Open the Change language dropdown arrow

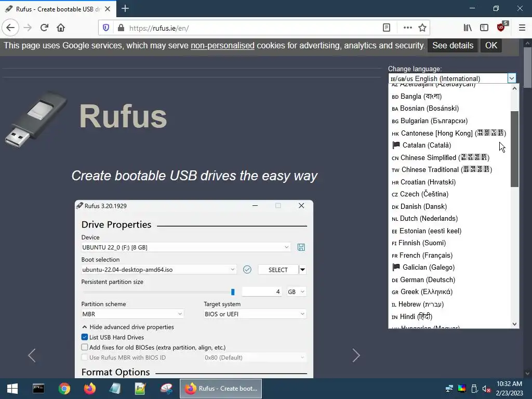pyautogui.click(x=512, y=78)
